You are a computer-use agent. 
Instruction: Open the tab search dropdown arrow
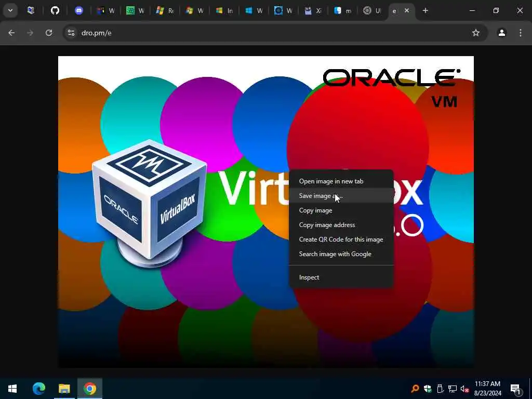[10, 10]
